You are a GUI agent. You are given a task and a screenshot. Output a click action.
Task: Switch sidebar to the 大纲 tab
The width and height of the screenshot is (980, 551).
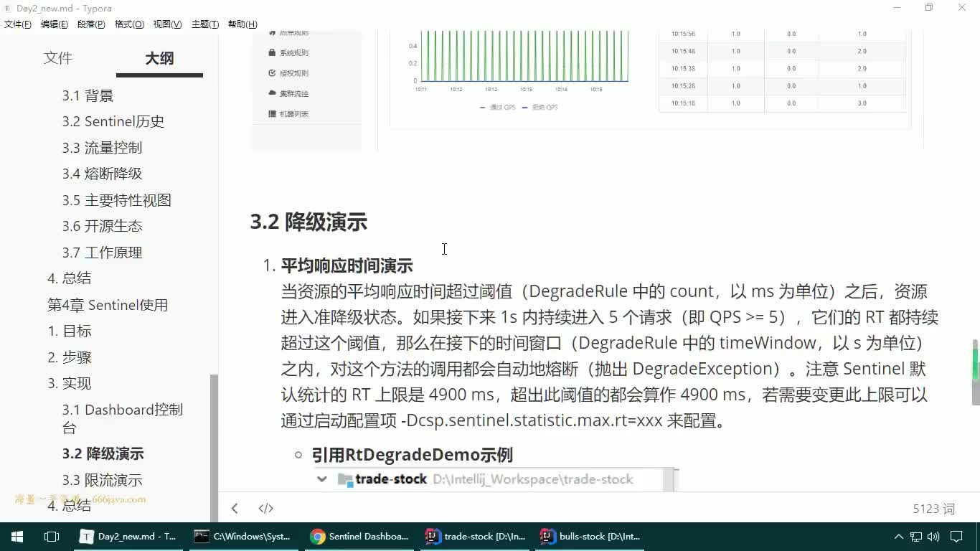159,58
